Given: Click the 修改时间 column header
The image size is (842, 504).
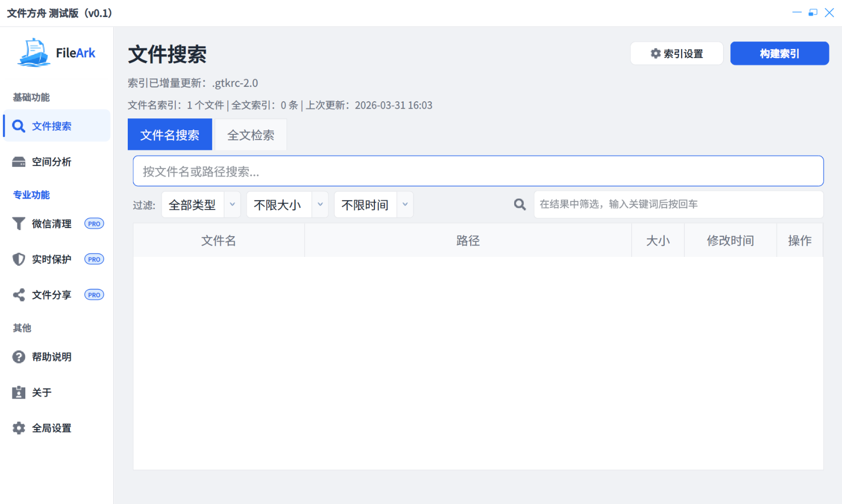Looking at the screenshot, I should coord(730,240).
